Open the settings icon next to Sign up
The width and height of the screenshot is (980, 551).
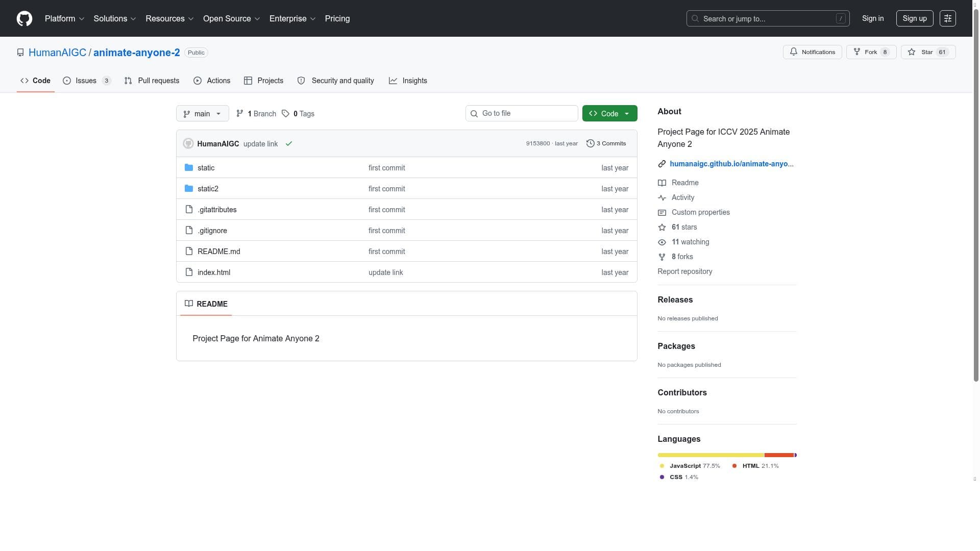pyautogui.click(x=947, y=18)
